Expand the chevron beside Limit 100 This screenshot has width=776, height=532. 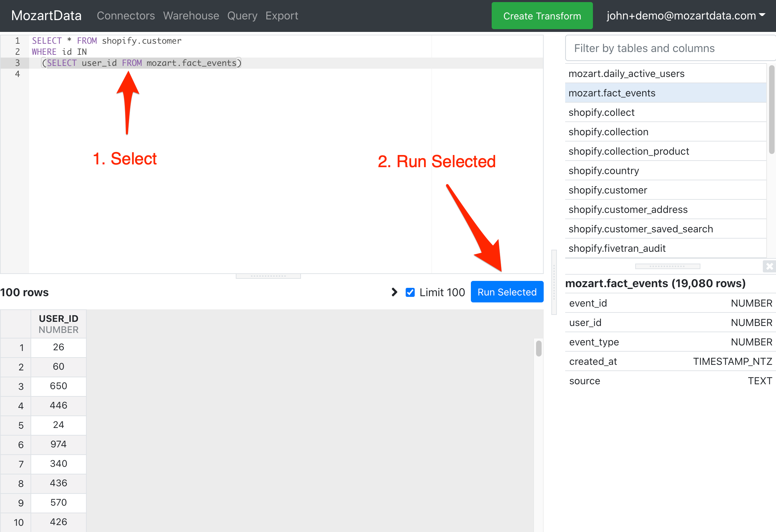394,292
